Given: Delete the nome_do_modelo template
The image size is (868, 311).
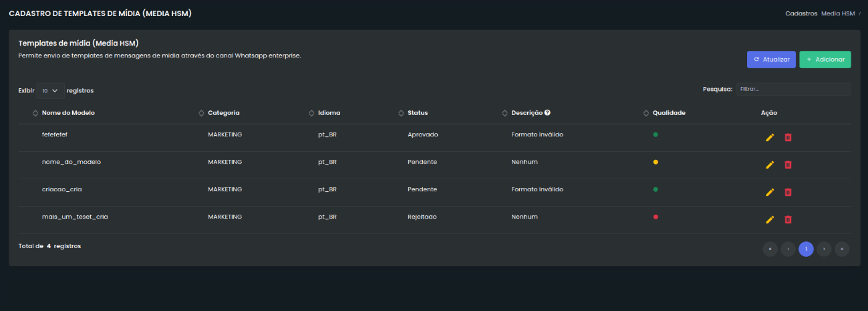Looking at the screenshot, I should pos(788,165).
